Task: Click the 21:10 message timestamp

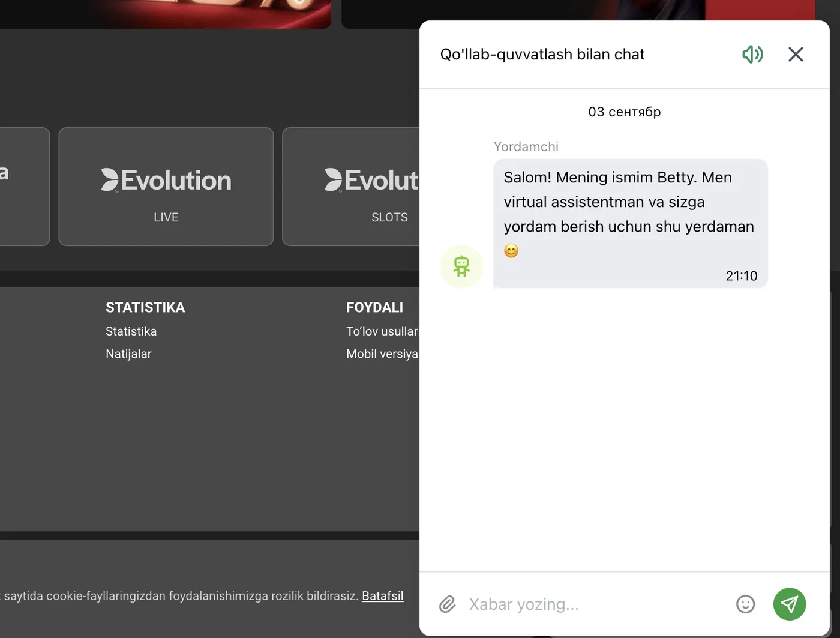Action: pos(742,276)
